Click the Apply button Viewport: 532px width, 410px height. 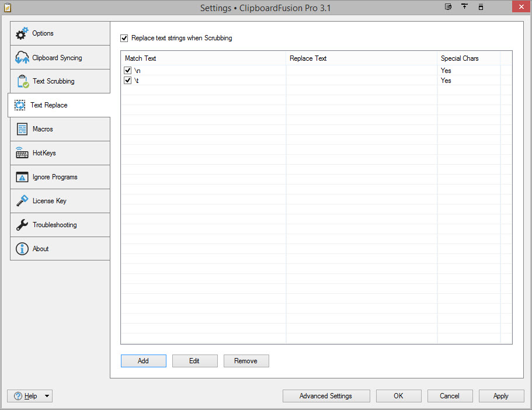[501, 396]
